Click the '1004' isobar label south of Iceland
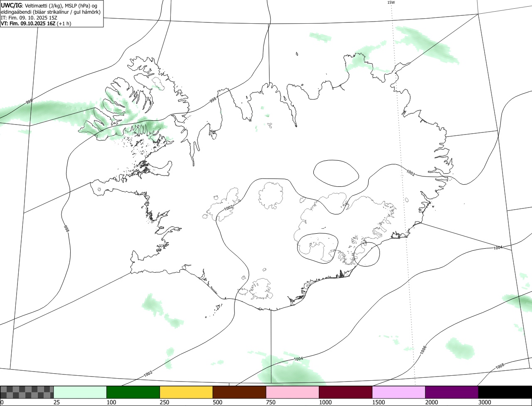Image resolution: width=532 pixels, height=406 pixels. click(x=298, y=359)
